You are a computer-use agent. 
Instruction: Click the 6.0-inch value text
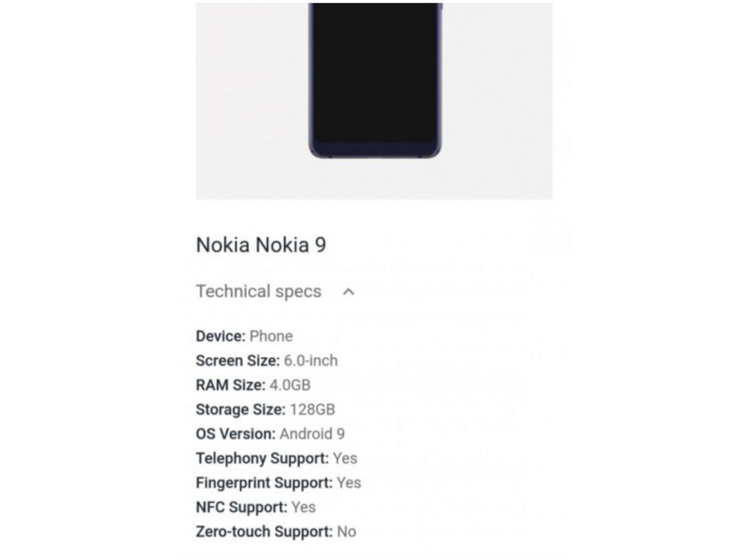pyautogui.click(x=311, y=361)
